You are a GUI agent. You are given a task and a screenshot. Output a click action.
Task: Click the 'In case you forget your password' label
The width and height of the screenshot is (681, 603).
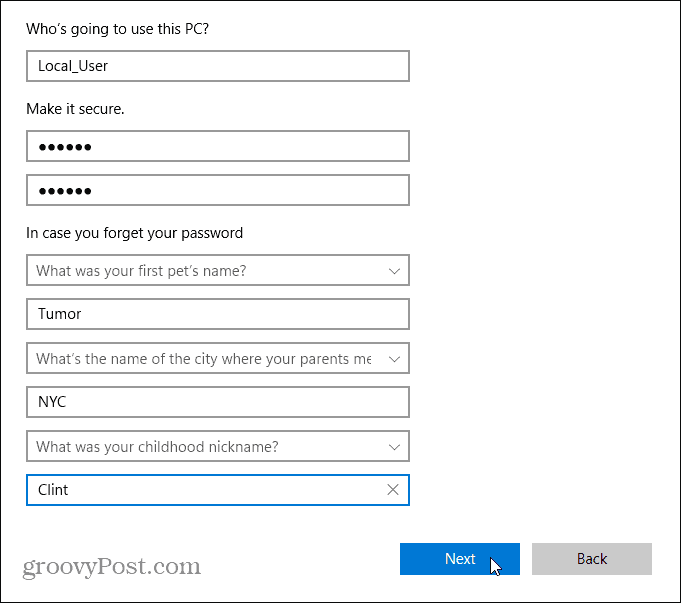tap(134, 233)
